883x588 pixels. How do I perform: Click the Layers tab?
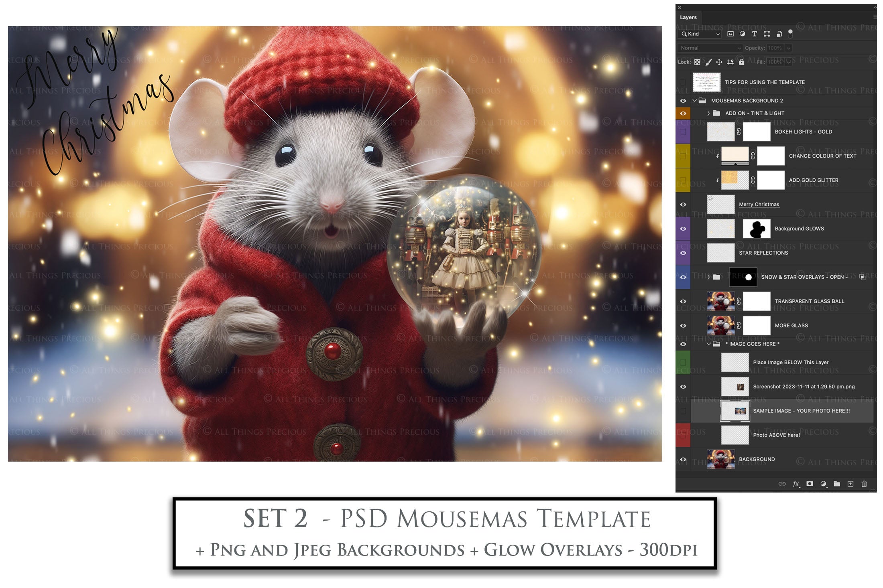click(x=689, y=17)
